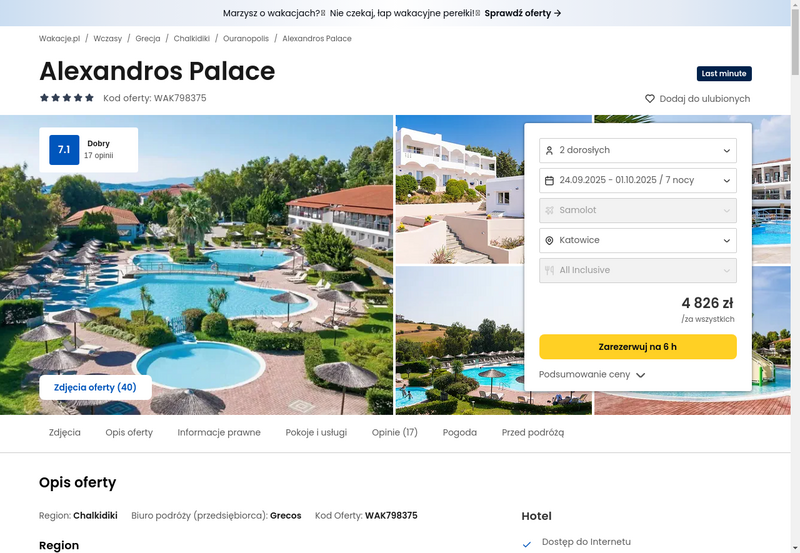Click the five-star hotel rating icons

[x=67, y=97]
